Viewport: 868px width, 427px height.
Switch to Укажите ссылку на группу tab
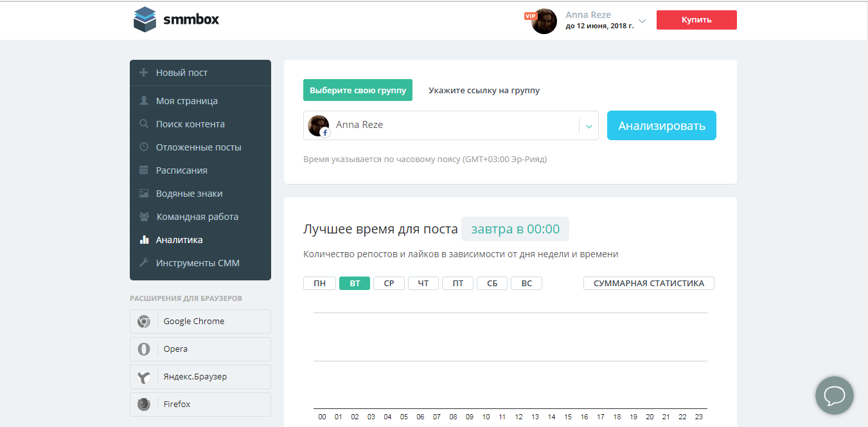[x=483, y=90]
